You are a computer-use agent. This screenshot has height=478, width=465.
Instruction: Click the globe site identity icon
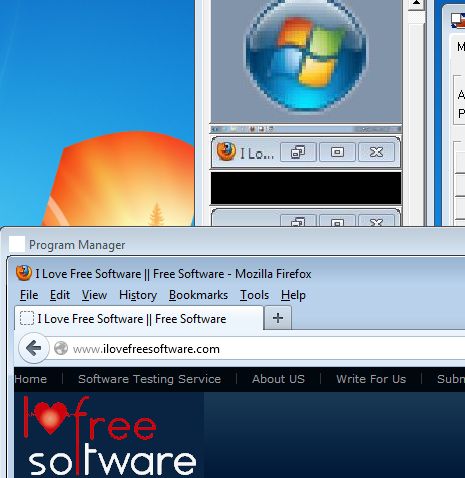(61, 348)
